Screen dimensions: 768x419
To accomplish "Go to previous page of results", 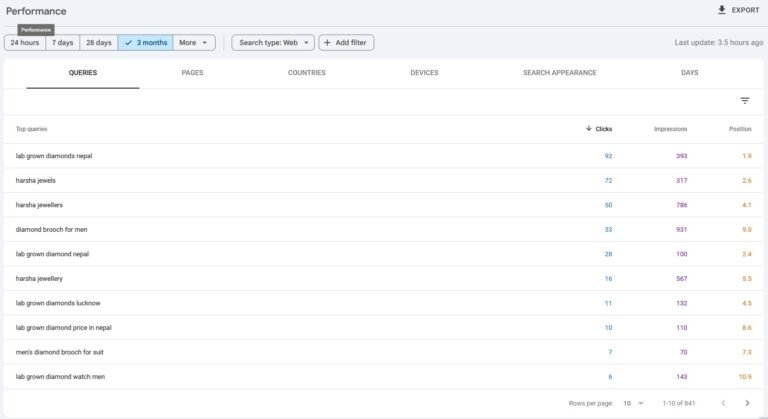I will coord(723,403).
